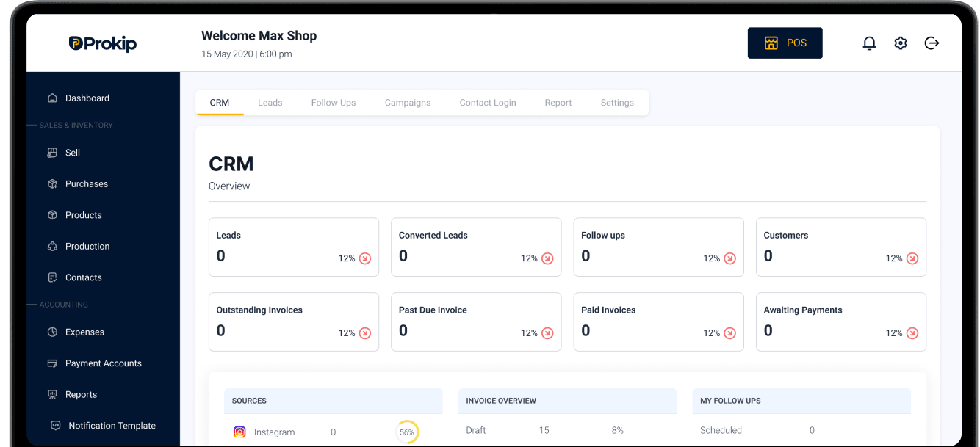
Task: Click the Sell store icon in sidebar
Action: (52, 153)
